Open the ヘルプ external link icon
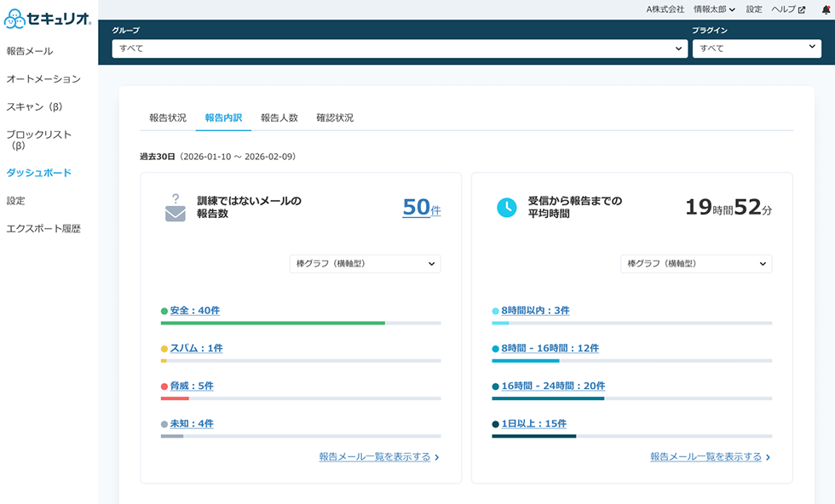The width and height of the screenshot is (835, 504). [802, 9]
